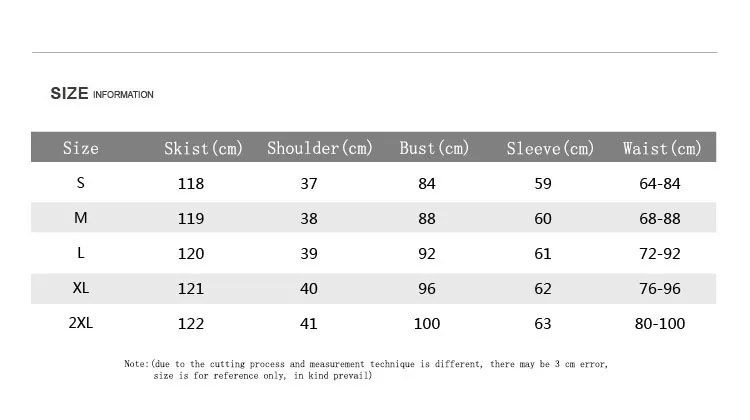
Task: Click the Shoulder(cm) column header
Action: 320,148
